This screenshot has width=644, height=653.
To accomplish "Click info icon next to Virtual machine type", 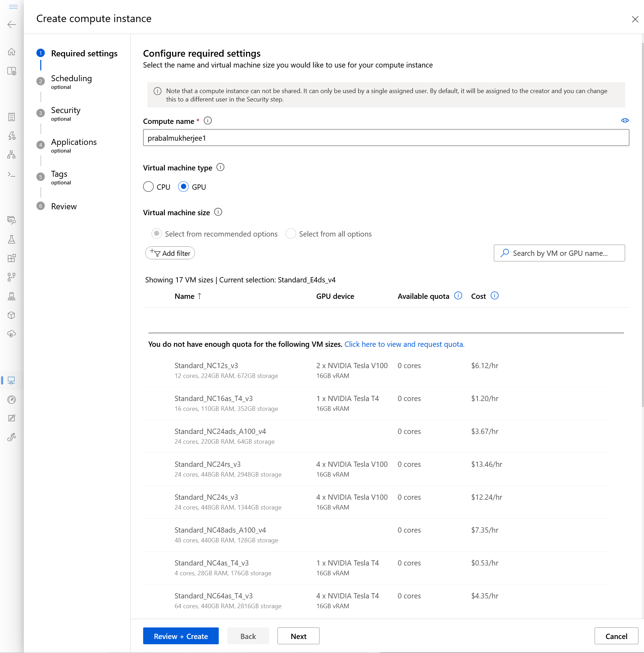I will 220,167.
